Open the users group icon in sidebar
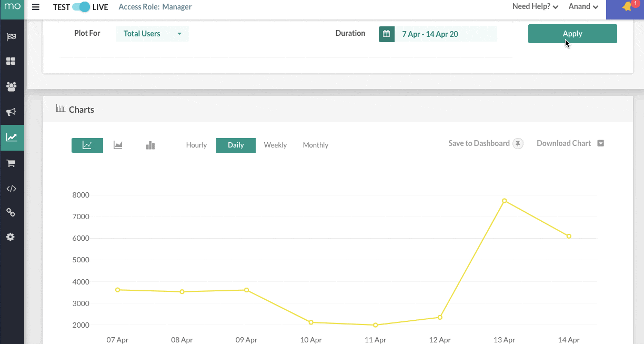Screen dimensions: 644x344 [x=11, y=86]
